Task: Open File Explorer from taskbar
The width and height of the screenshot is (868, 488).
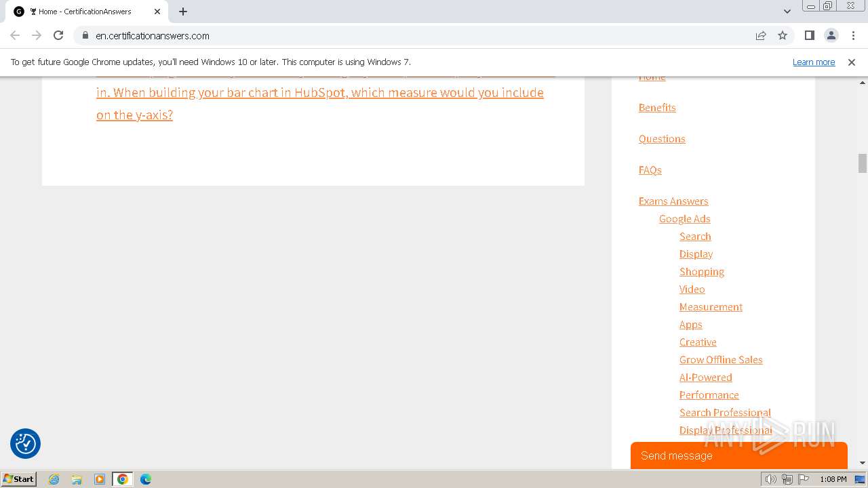Action: point(77,479)
